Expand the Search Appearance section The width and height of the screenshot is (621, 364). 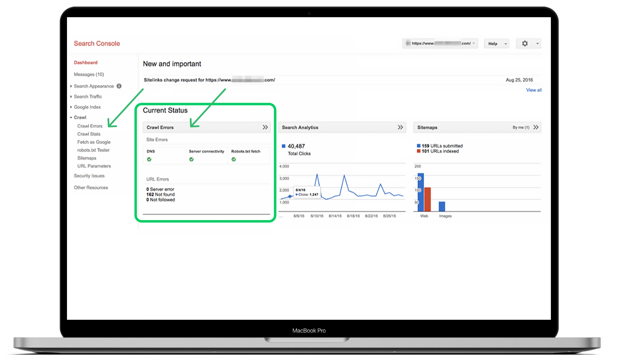click(x=72, y=87)
